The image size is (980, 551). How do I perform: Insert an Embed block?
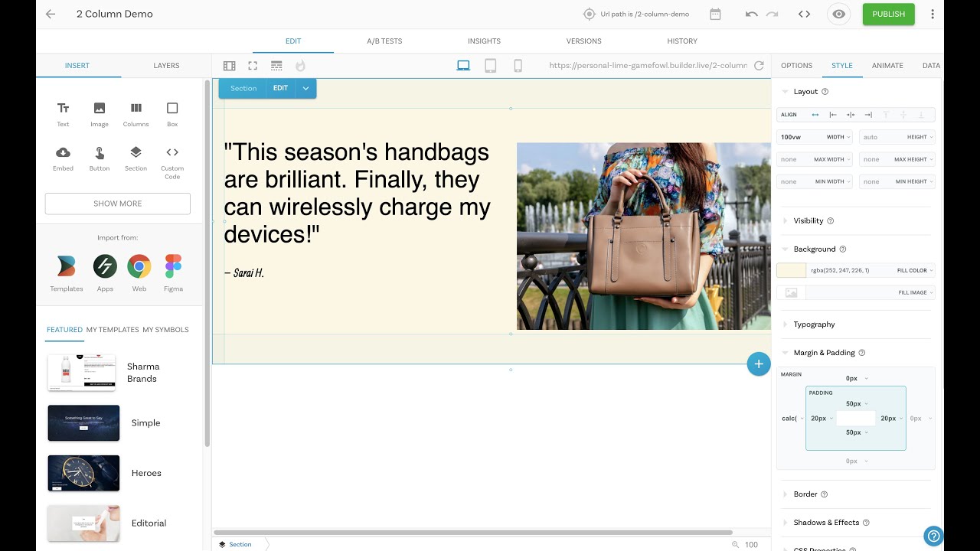click(x=63, y=158)
